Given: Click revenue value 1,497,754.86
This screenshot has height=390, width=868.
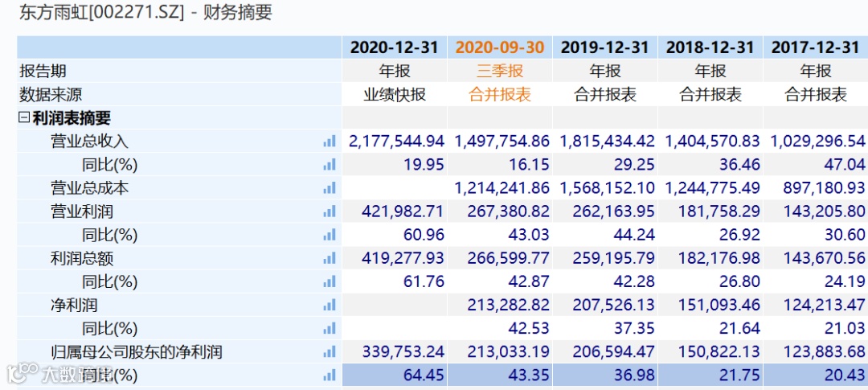Looking at the screenshot, I should 502,142.
